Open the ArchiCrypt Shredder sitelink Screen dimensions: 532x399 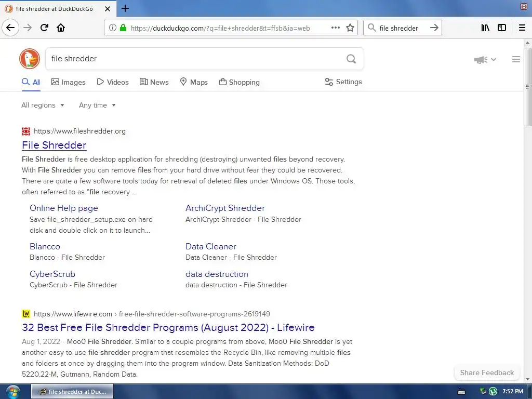pos(225,208)
